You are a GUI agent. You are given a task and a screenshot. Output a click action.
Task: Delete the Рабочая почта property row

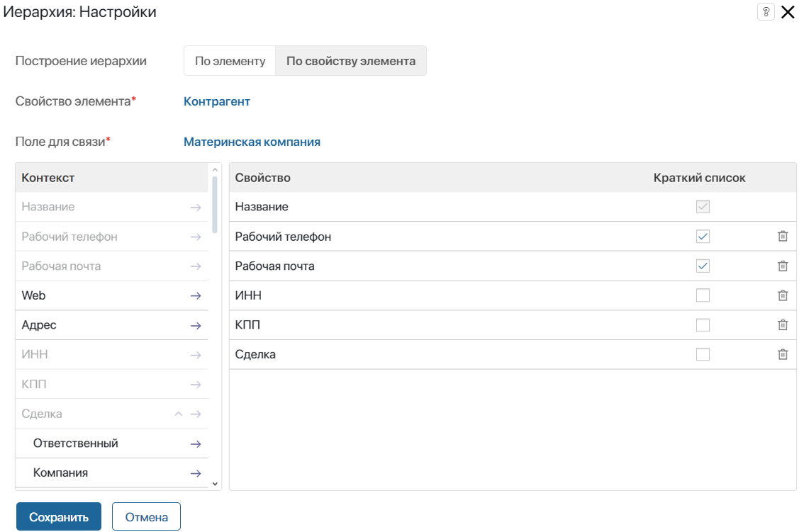[x=783, y=266]
